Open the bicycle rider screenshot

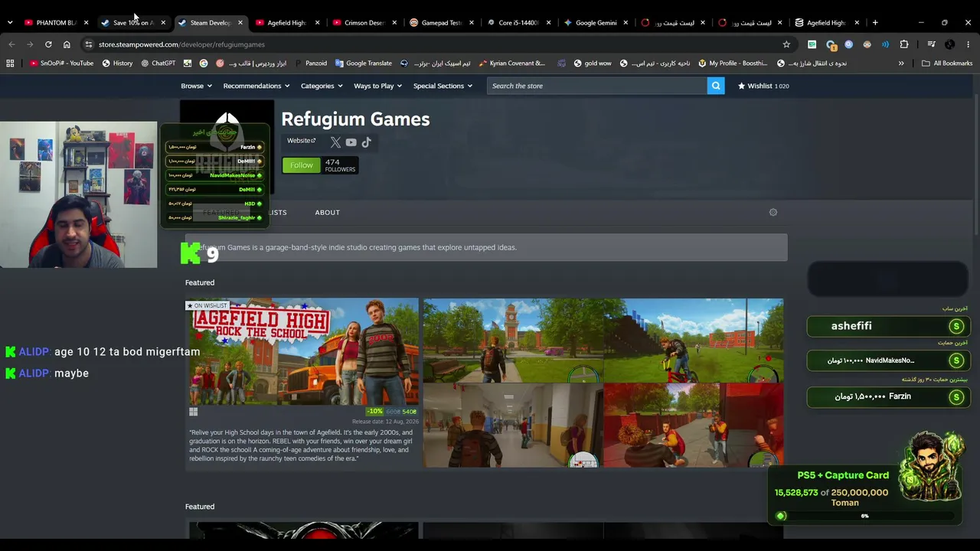coord(694,340)
